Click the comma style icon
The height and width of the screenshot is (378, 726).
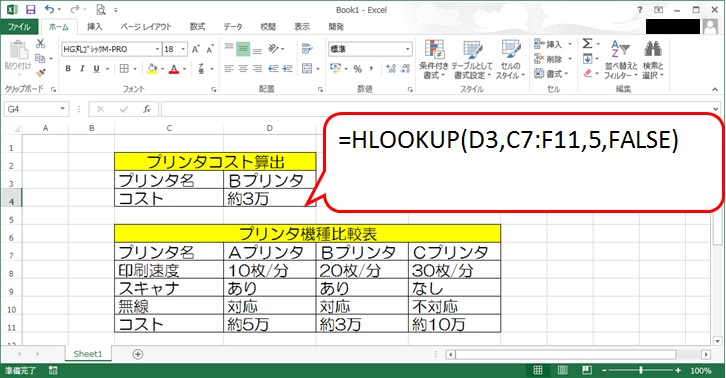pos(371,69)
